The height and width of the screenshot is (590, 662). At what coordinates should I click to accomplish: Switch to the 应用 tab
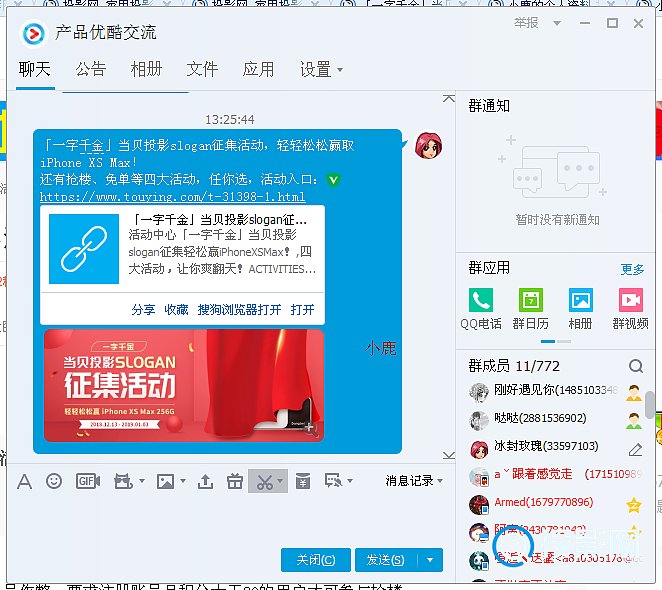coord(258,69)
